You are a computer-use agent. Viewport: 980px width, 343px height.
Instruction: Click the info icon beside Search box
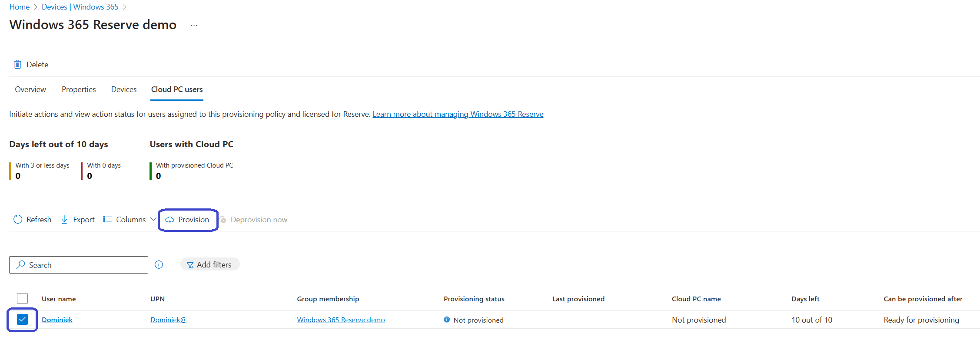tap(159, 264)
